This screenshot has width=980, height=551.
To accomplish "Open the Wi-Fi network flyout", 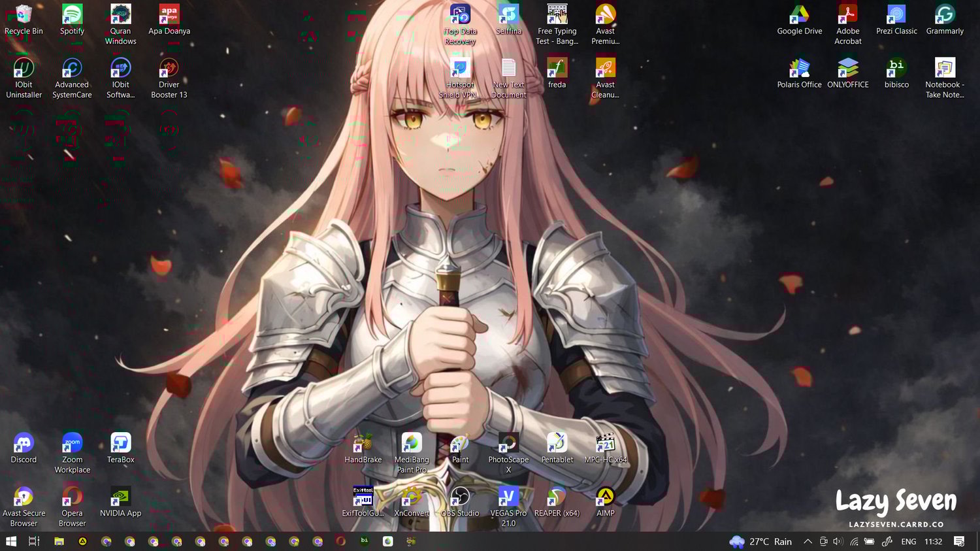I will pyautogui.click(x=854, y=541).
